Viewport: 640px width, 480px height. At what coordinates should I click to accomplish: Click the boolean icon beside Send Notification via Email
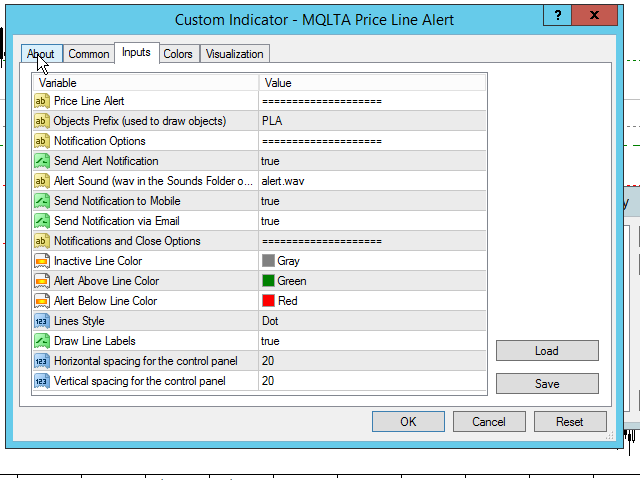tap(42, 221)
